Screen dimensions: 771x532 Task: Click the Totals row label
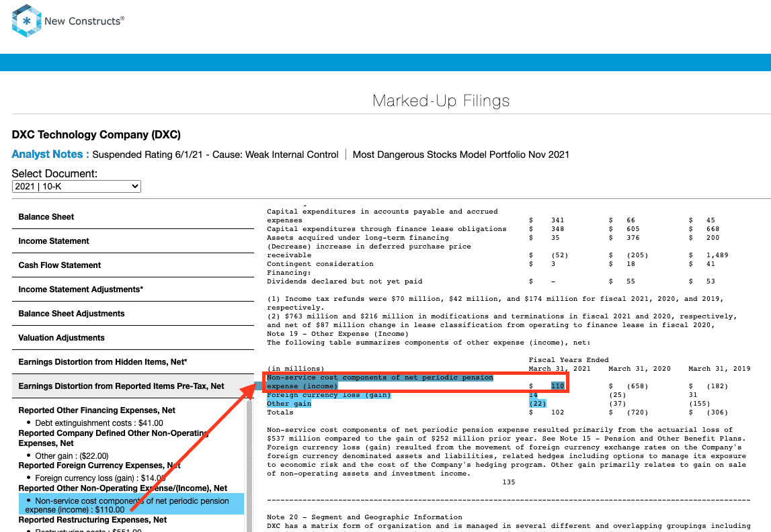pyautogui.click(x=280, y=412)
